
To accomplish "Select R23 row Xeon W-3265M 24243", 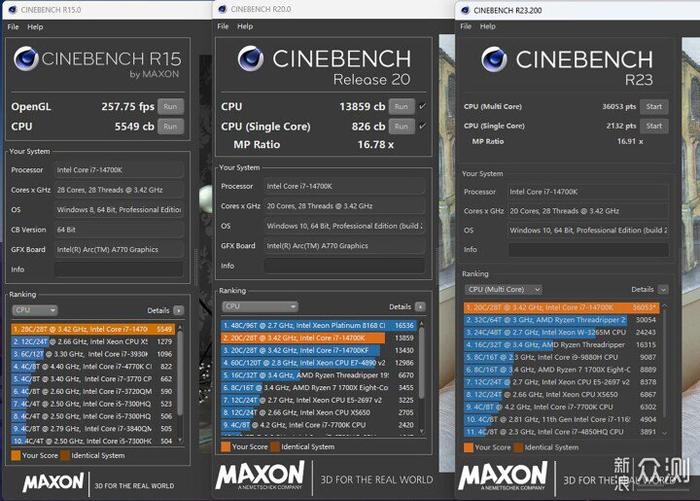I will point(562,333).
